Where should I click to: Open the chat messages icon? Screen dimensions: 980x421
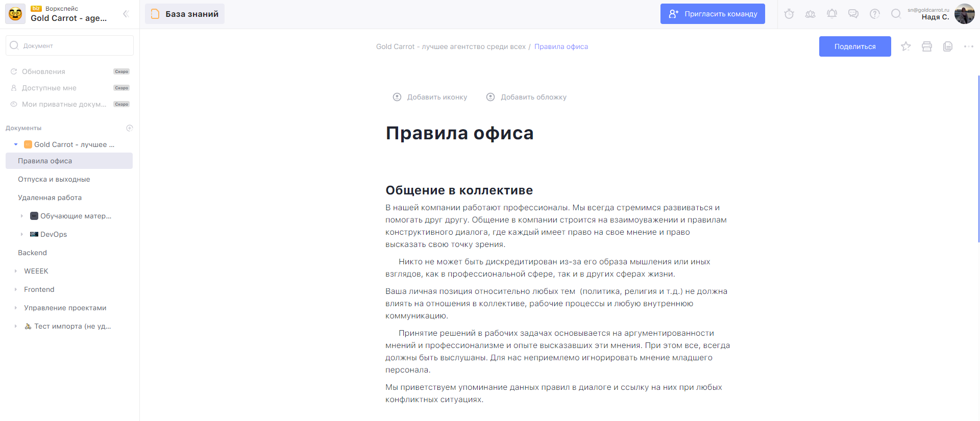point(853,14)
